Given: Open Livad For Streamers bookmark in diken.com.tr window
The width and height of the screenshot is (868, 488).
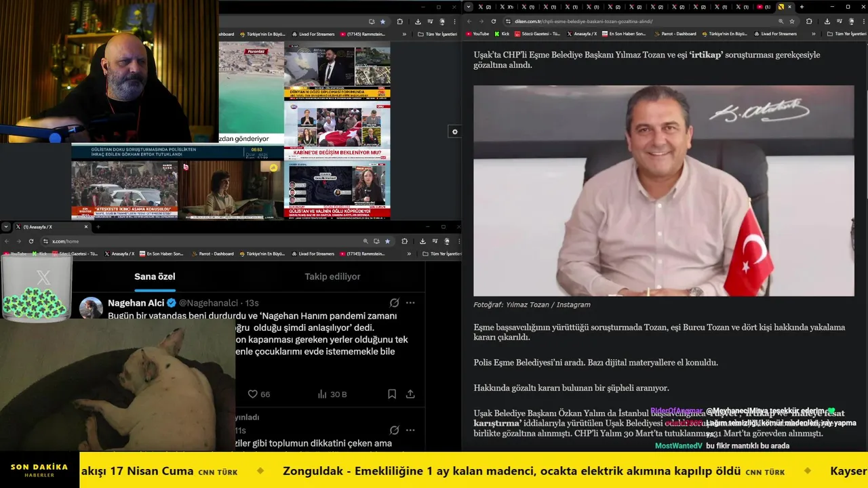Looking at the screenshot, I should click(774, 33).
